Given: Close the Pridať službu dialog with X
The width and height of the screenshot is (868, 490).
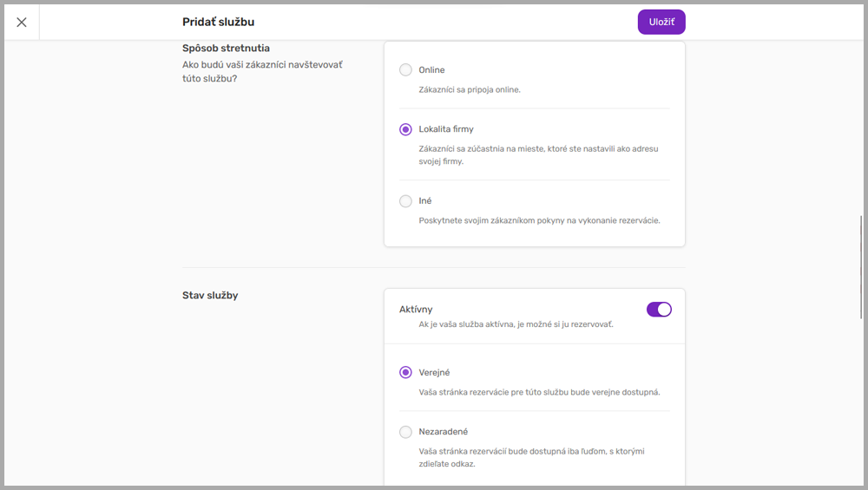Looking at the screenshot, I should (22, 23).
